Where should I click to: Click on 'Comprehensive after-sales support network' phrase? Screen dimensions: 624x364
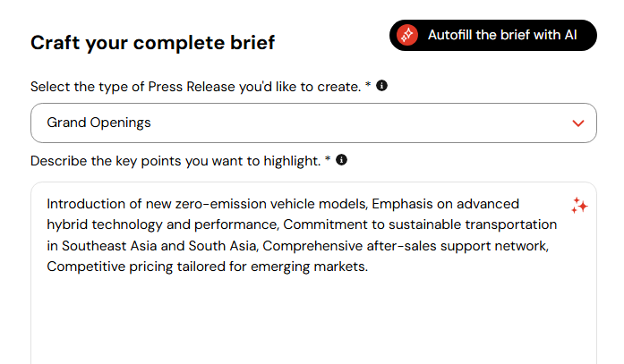point(406,246)
